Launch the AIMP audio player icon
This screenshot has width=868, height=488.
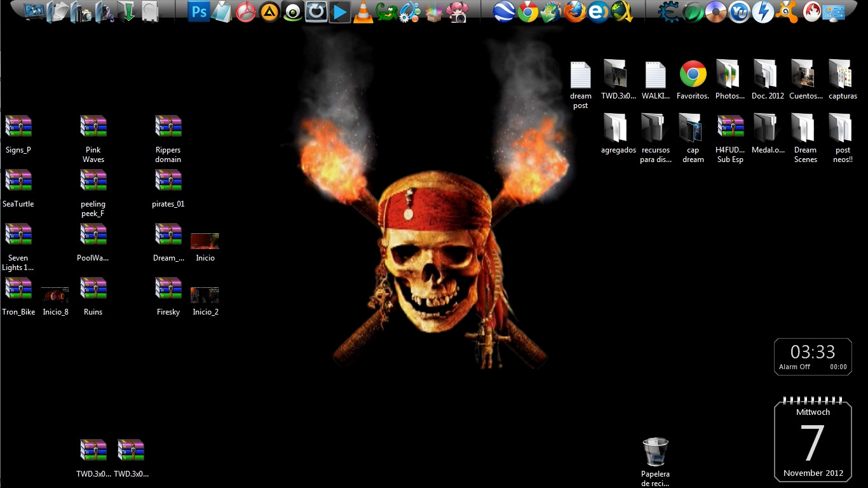pyautogui.click(x=269, y=12)
